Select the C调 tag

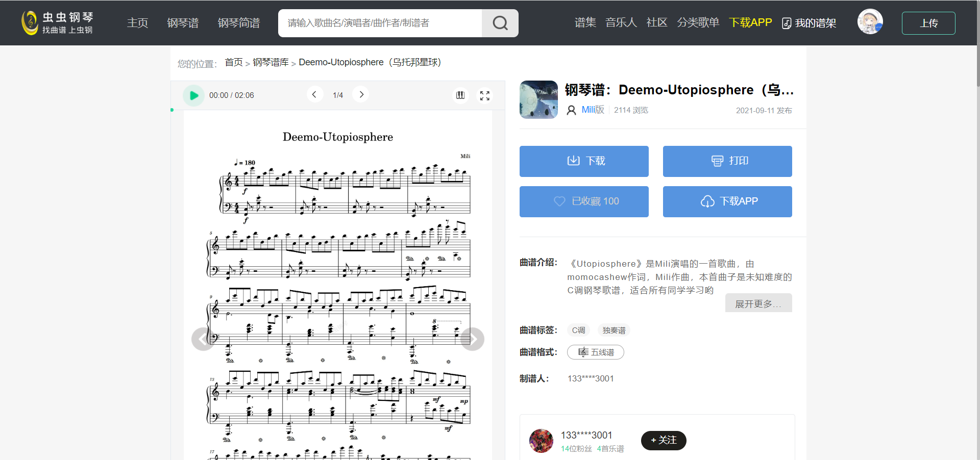579,330
